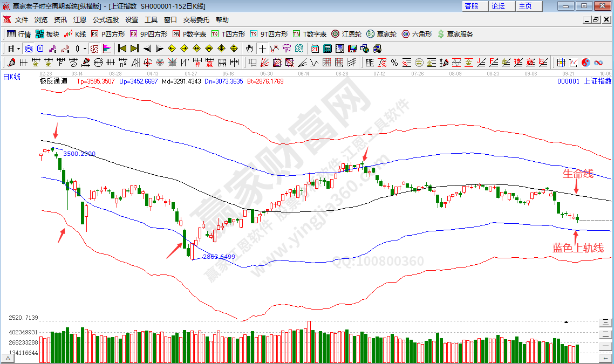
Task: Click the calendar date icon
Action: pyautogui.click(x=315, y=49)
